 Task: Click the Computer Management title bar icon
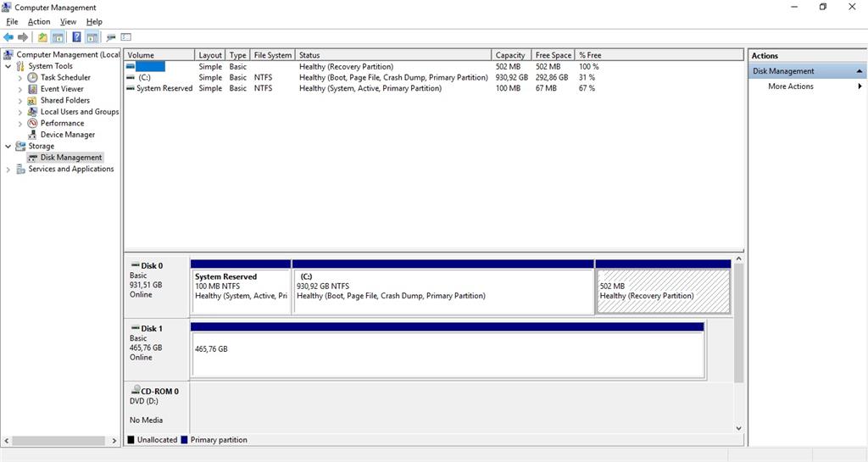[7, 7]
